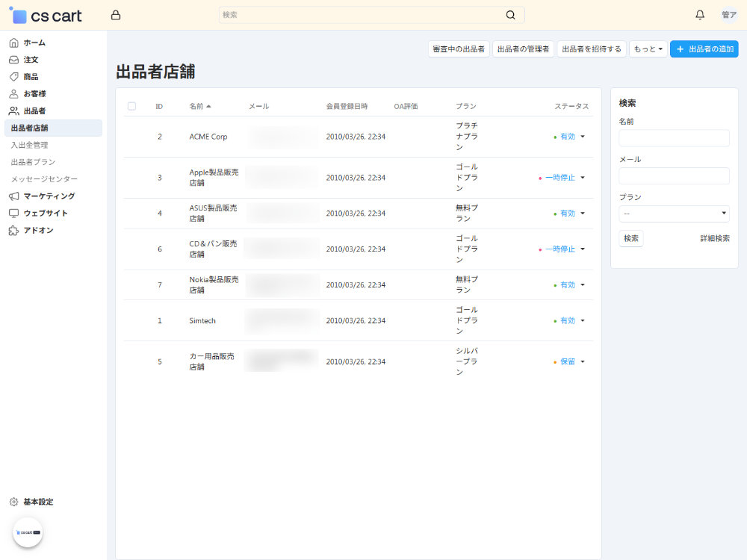
Task: Open the 詳細検索 link
Action: click(714, 238)
